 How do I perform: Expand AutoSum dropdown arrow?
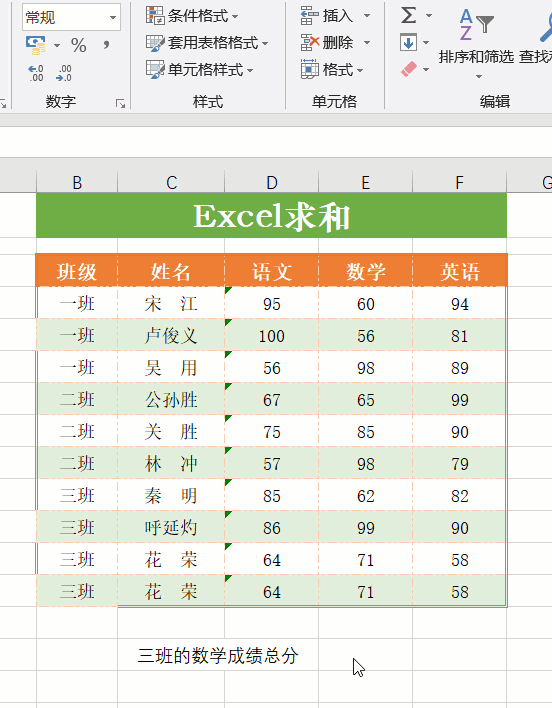pyautogui.click(x=429, y=16)
